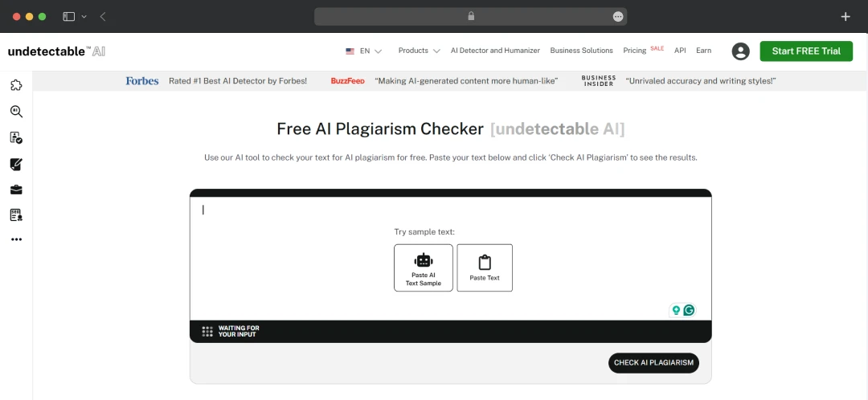This screenshot has width=868, height=400.
Task: Click the 'Try sample text:' label
Action: tap(424, 232)
